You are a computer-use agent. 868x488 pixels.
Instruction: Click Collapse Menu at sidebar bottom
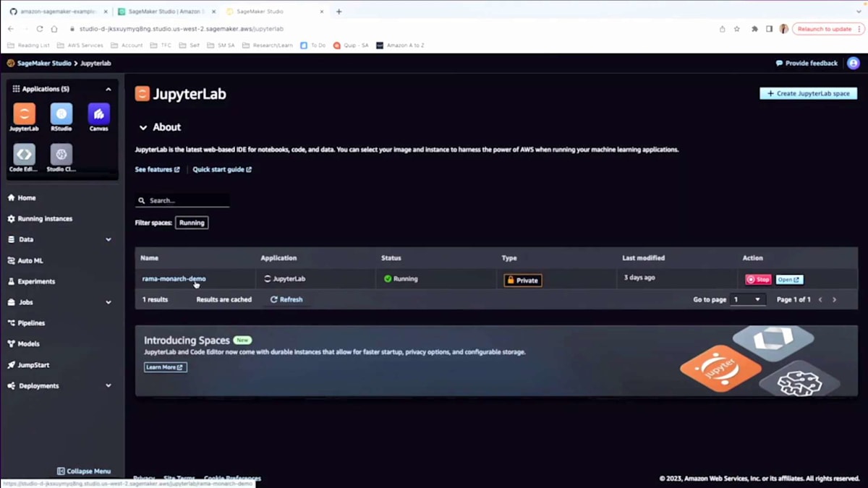pos(84,471)
